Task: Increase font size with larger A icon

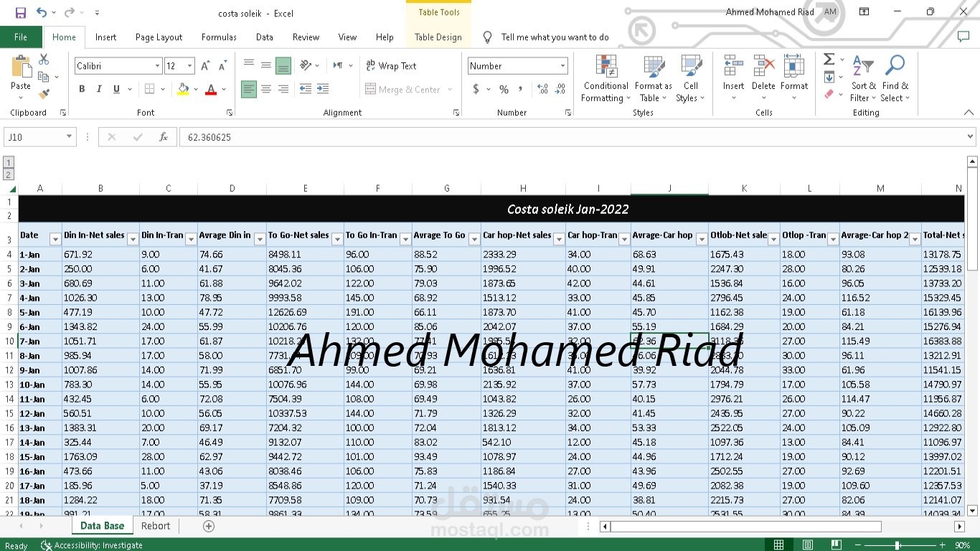Action: click(x=205, y=66)
